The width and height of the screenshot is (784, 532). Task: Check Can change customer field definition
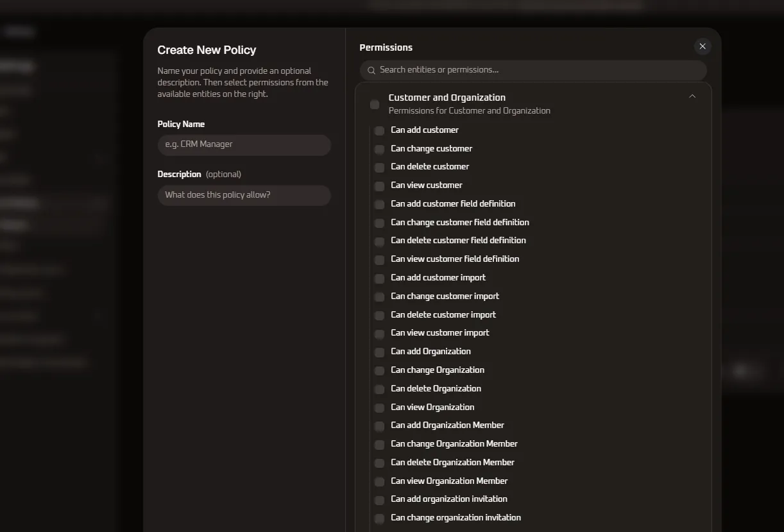[x=379, y=223]
